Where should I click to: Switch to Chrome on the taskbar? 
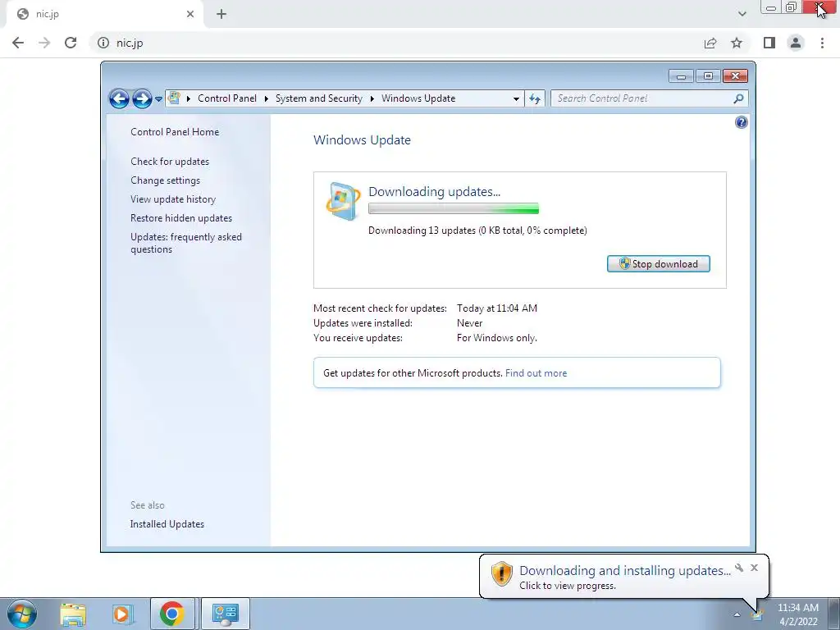click(171, 614)
